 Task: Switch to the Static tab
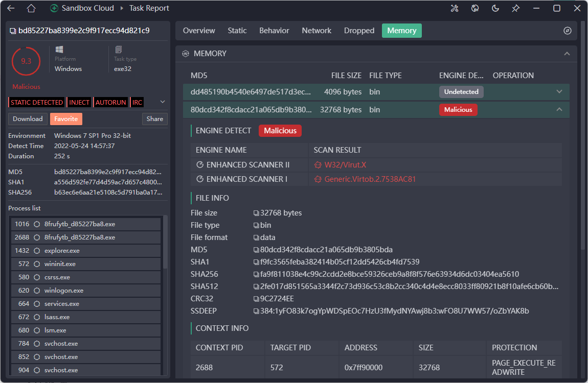tap(237, 31)
